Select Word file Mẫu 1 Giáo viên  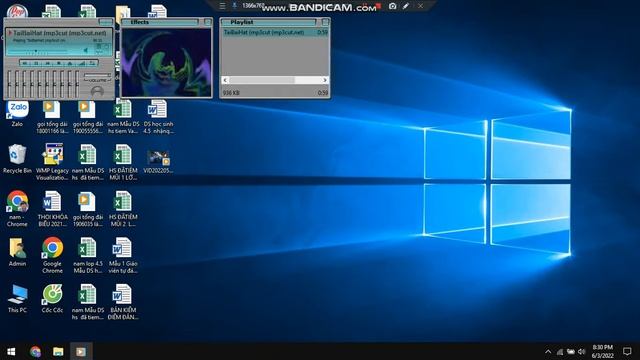click(x=123, y=256)
